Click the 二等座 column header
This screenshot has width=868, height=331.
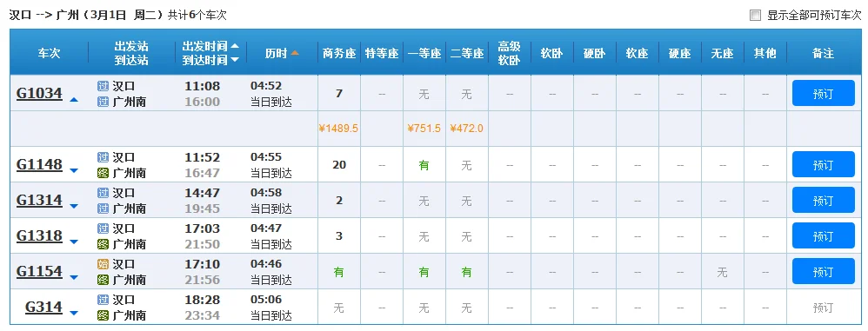(467, 53)
